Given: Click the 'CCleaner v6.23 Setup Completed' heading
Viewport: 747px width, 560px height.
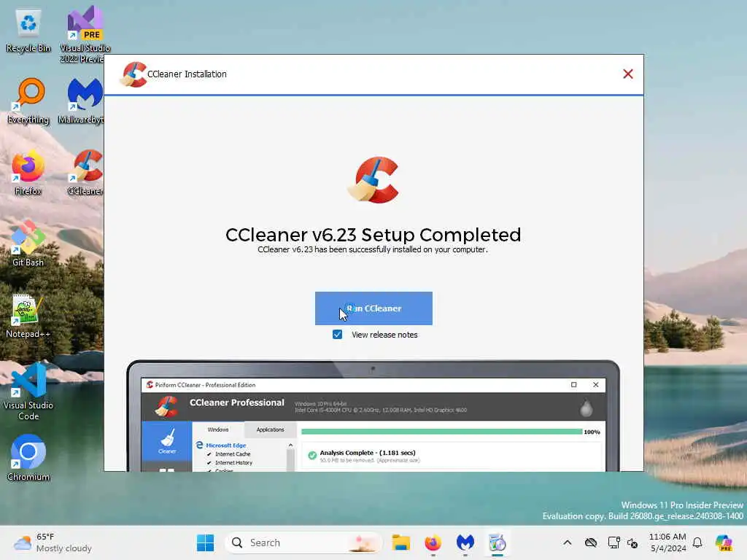Looking at the screenshot, I should 373,235.
